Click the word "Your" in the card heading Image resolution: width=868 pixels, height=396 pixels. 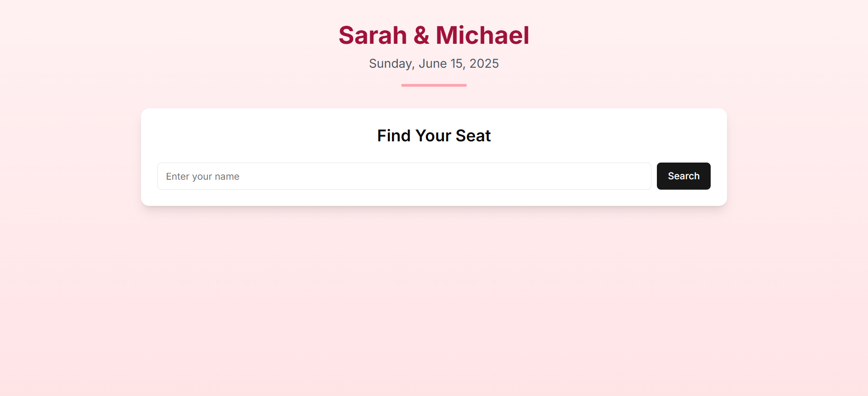pyautogui.click(x=433, y=135)
